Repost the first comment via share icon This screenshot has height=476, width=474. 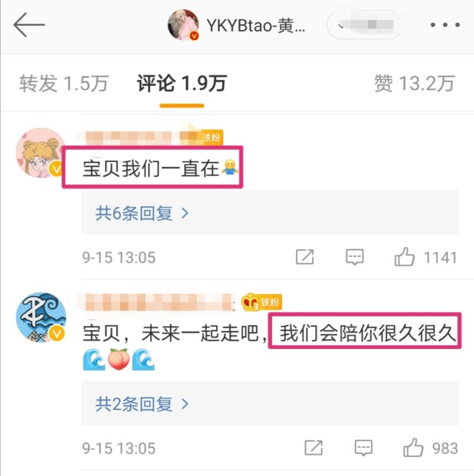coord(305,257)
